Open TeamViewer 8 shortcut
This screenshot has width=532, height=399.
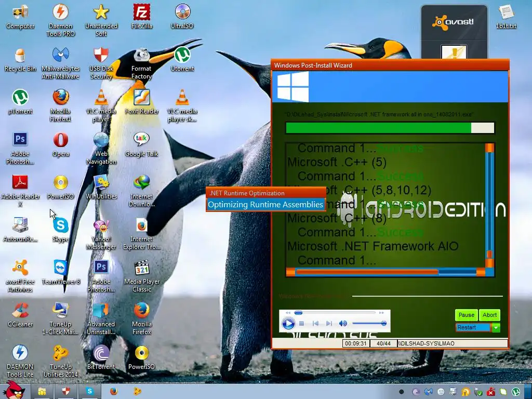60,273
